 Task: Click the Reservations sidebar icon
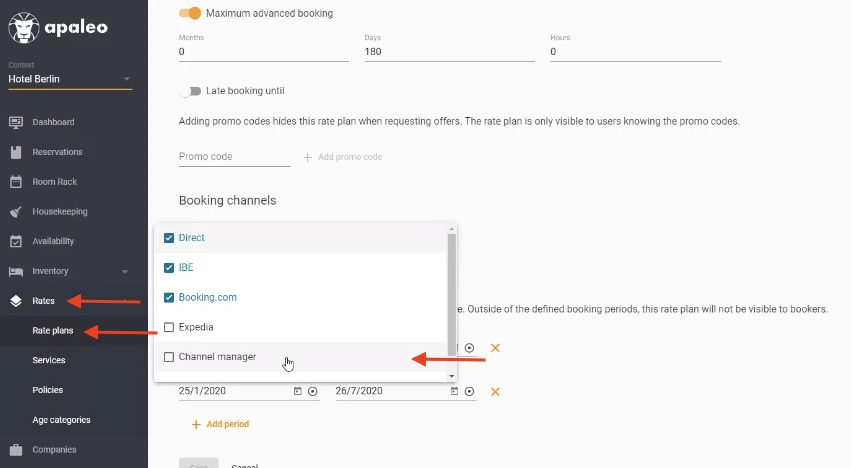click(16, 152)
